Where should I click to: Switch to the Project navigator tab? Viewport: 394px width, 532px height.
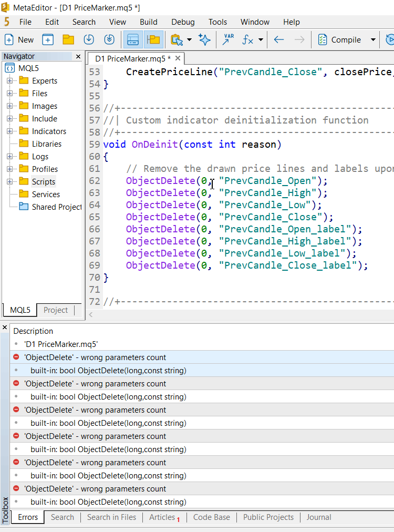(x=56, y=310)
